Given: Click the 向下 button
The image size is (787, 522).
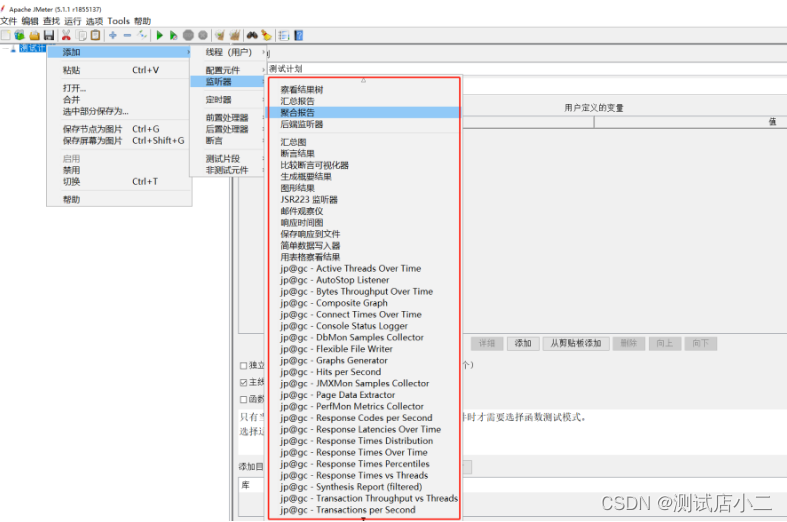Looking at the screenshot, I should [701, 343].
